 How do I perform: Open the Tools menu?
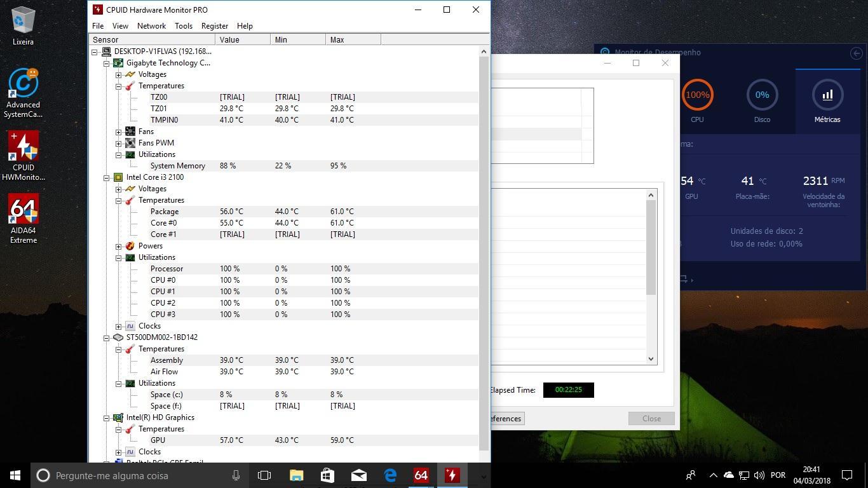[184, 26]
